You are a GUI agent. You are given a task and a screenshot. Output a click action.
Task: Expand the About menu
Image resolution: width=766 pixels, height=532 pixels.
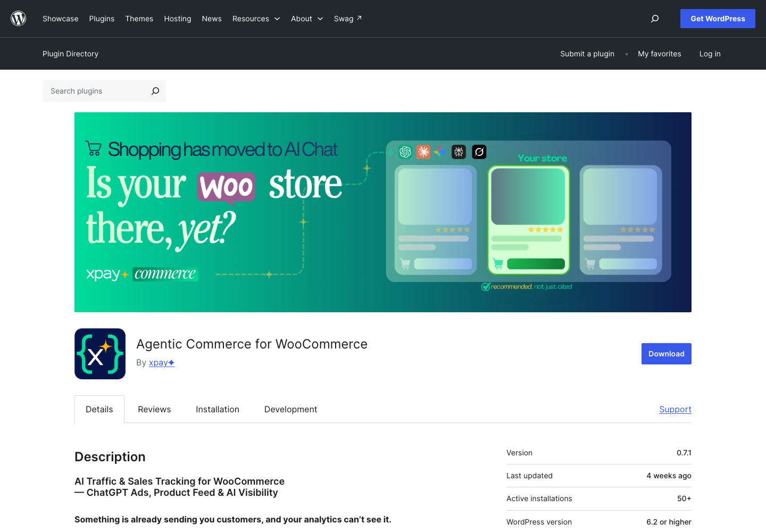coord(307,19)
